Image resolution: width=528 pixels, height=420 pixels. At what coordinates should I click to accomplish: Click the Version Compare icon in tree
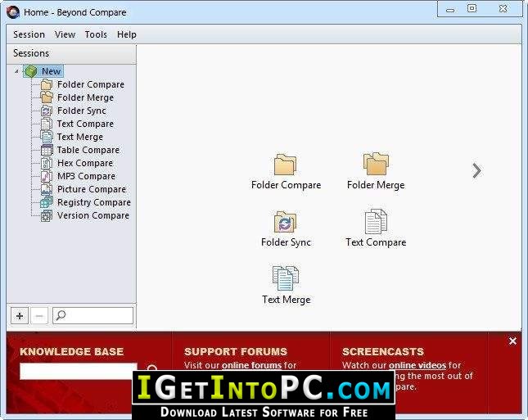click(x=47, y=215)
